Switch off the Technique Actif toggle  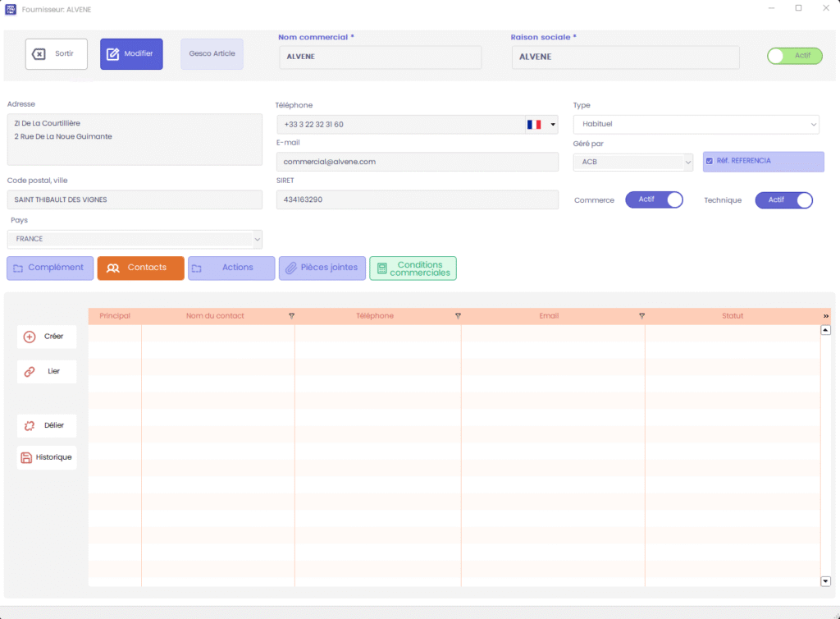(x=783, y=200)
